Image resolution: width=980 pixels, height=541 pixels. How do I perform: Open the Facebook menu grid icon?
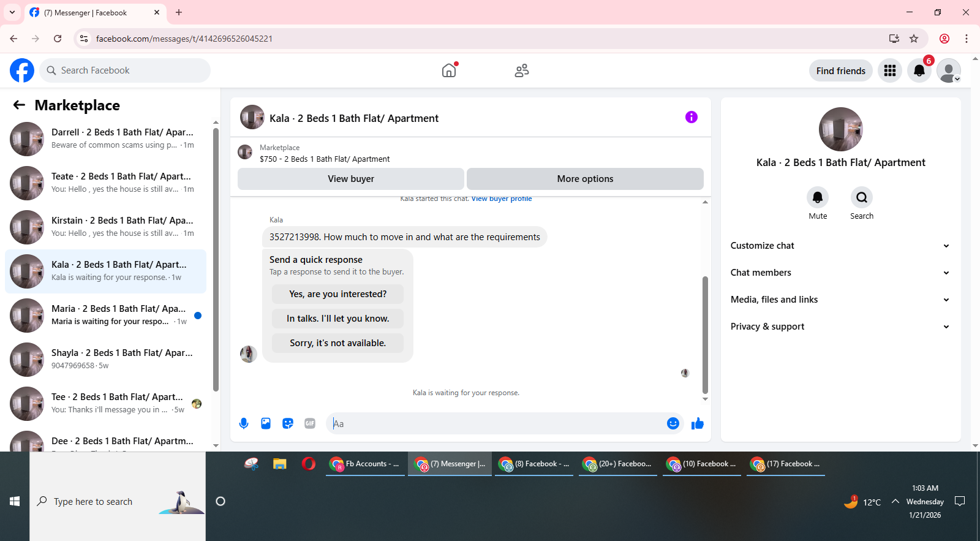tap(890, 70)
